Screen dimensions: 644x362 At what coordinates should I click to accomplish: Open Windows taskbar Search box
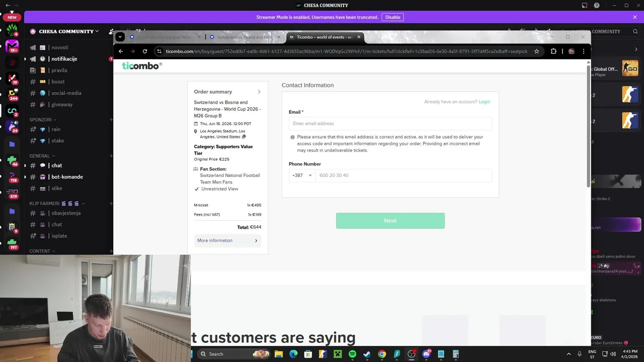coord(234,354)
